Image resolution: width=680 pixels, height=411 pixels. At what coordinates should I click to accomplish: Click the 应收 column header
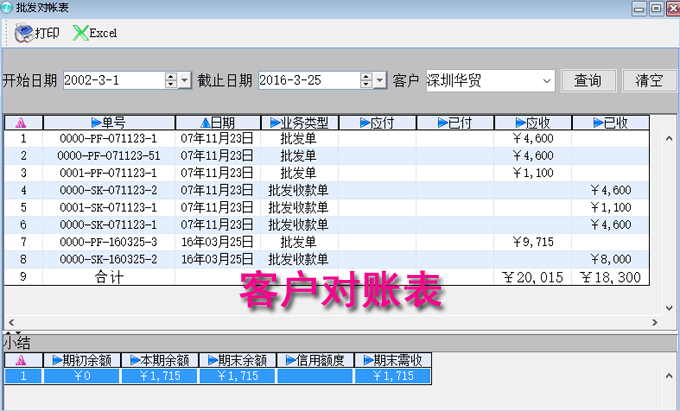pos(533,123)
